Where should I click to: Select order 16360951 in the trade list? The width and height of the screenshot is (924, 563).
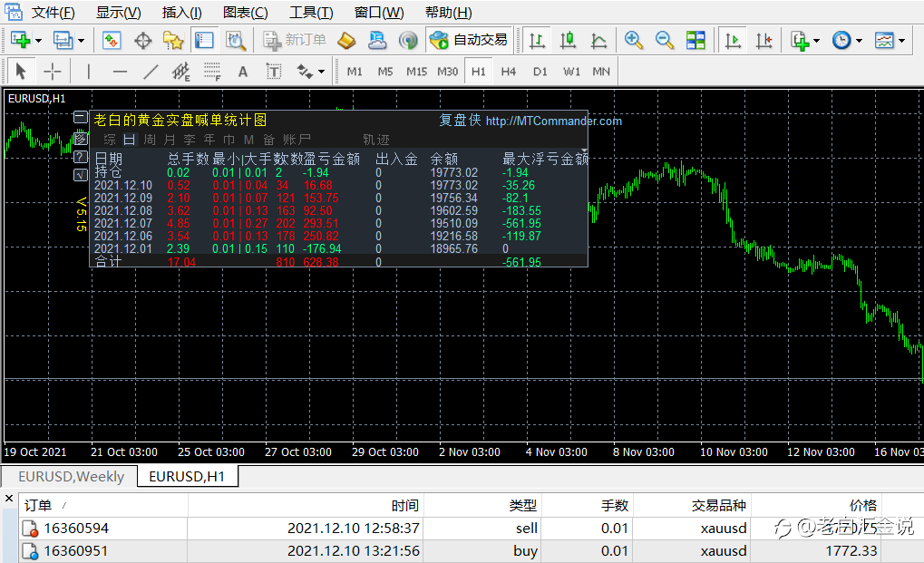(76, 550)
